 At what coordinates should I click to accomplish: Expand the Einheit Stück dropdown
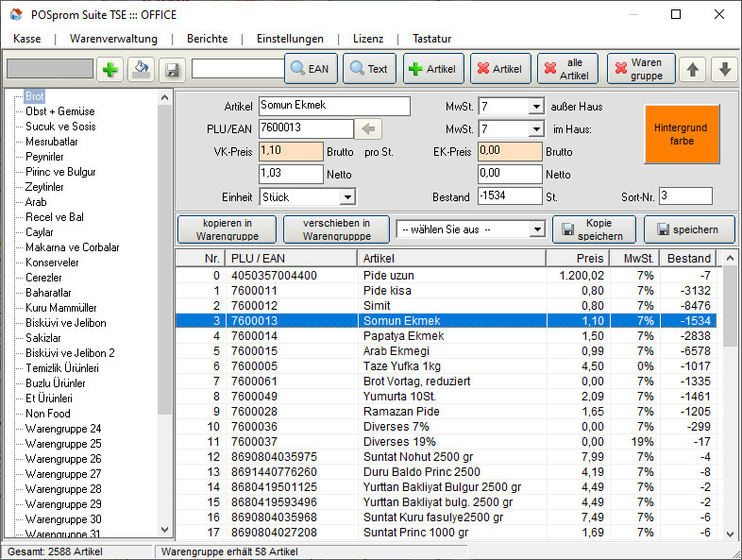(346, 196)
